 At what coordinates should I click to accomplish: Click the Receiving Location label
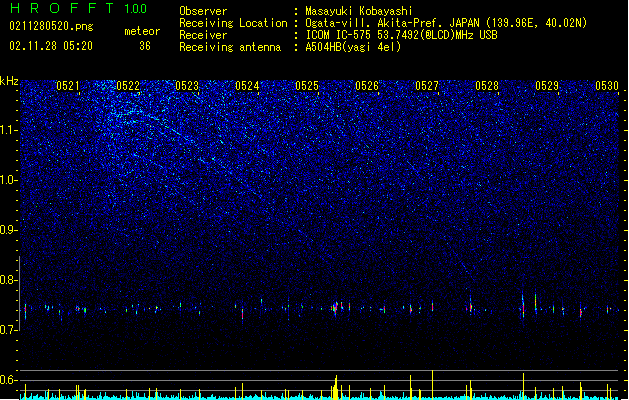(233, 23)
